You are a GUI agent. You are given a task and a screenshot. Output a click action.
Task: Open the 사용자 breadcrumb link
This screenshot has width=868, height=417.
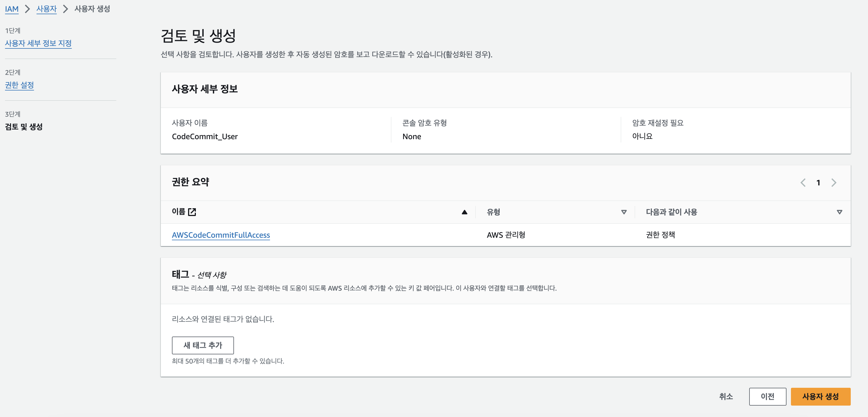click(x=46, y=9)
